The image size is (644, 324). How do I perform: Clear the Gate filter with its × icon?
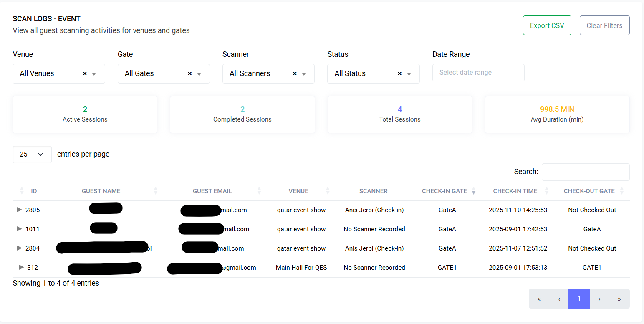[x=189, y=73]
